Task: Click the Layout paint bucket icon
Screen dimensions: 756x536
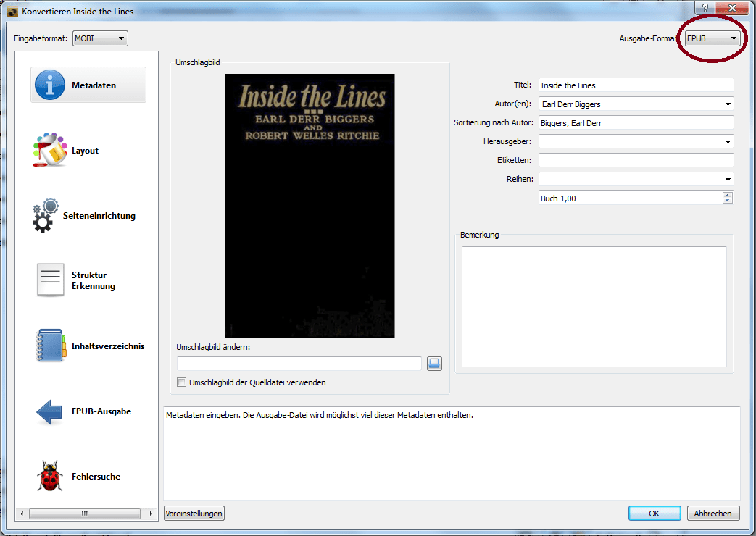Action: pyautogui.click(x=50, y=150)
